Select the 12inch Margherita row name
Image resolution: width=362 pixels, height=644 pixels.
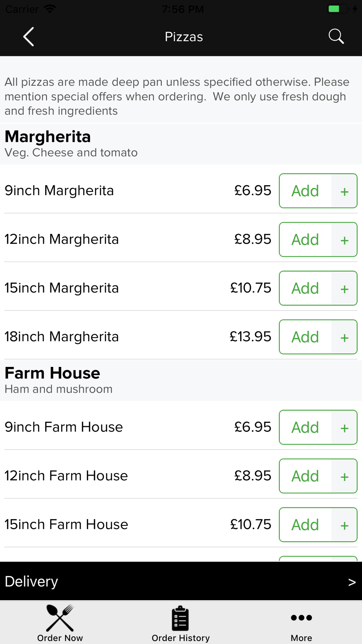pyautogui.click(x=62, y=239)
